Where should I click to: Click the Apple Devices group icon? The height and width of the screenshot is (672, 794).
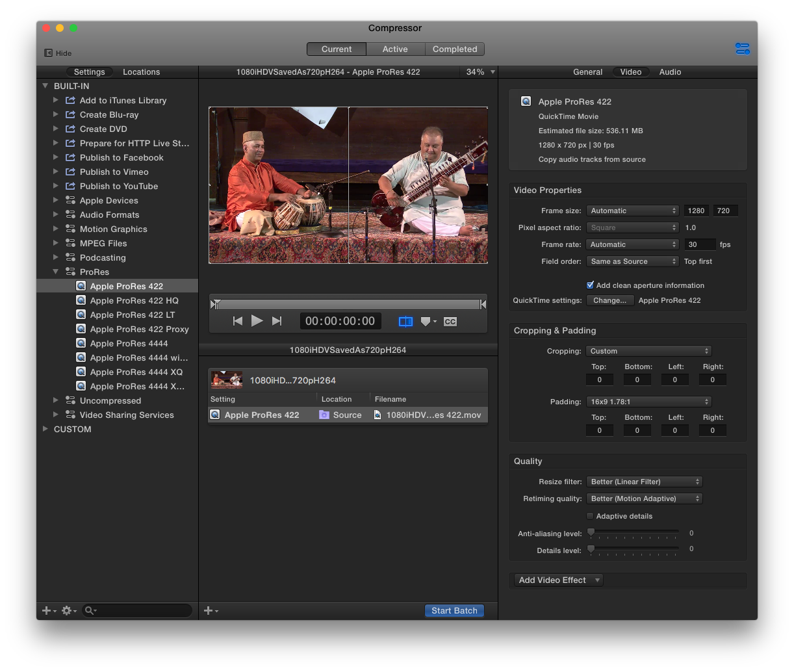pyautogui.click(x=71, y=200)
